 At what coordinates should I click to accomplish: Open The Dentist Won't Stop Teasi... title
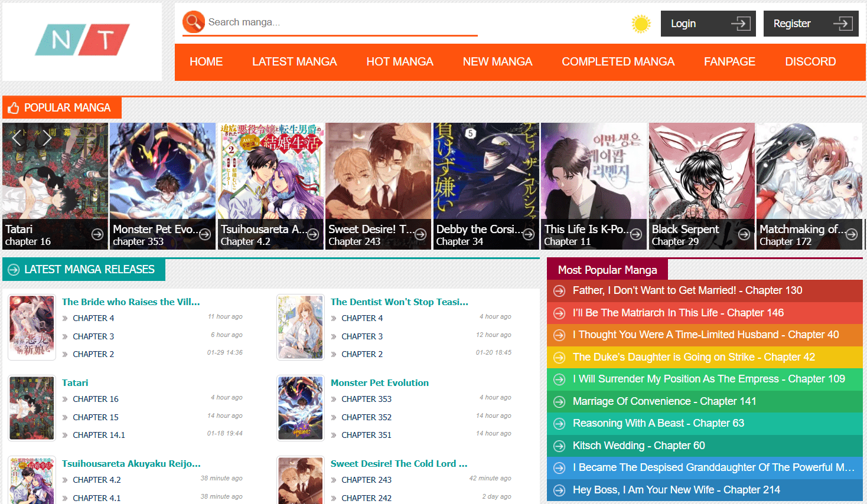399,302
